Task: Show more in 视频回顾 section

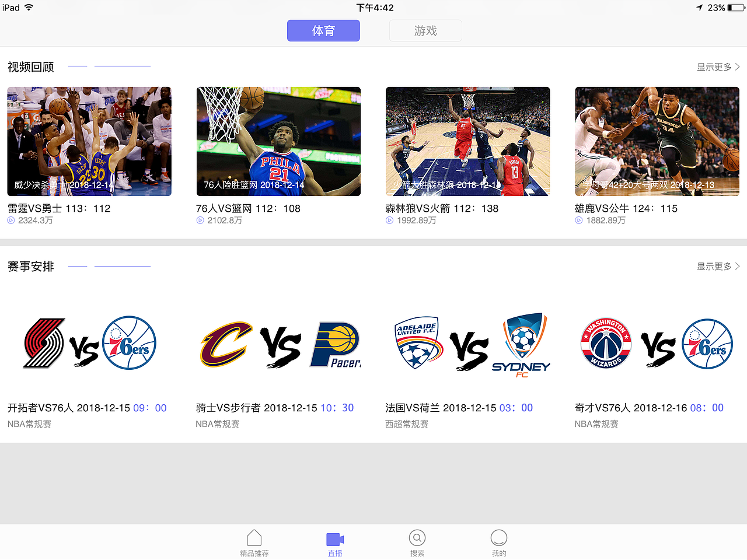Action: tap(718, 67)
